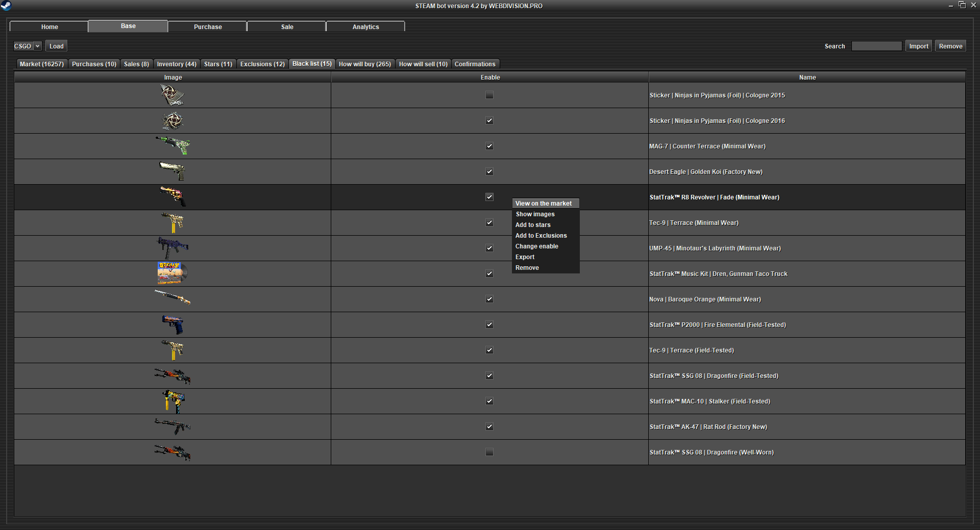980x530 pixels.
Task: Enable the Ninjas in Pyjamas Cologne 2015 checkbox
Action: tap(489, 95)
